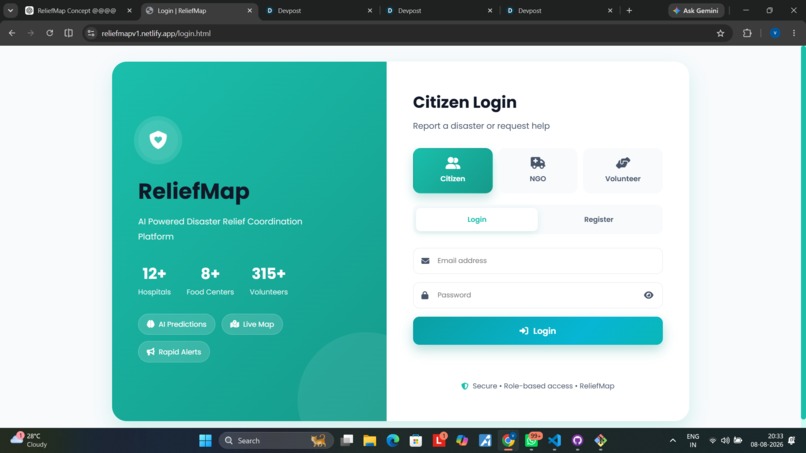Open Visual Studio Code from taskbar

point(555,441)
